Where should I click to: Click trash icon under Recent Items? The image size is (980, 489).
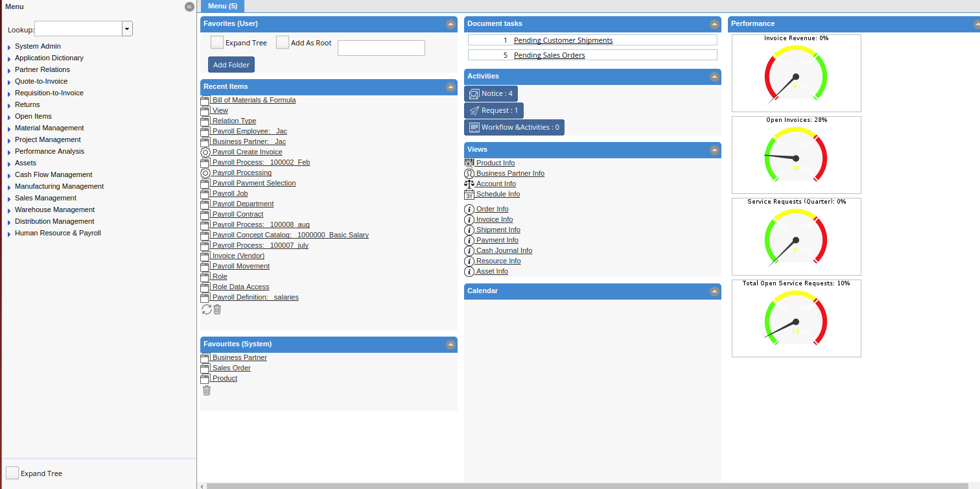coord(217,309)
